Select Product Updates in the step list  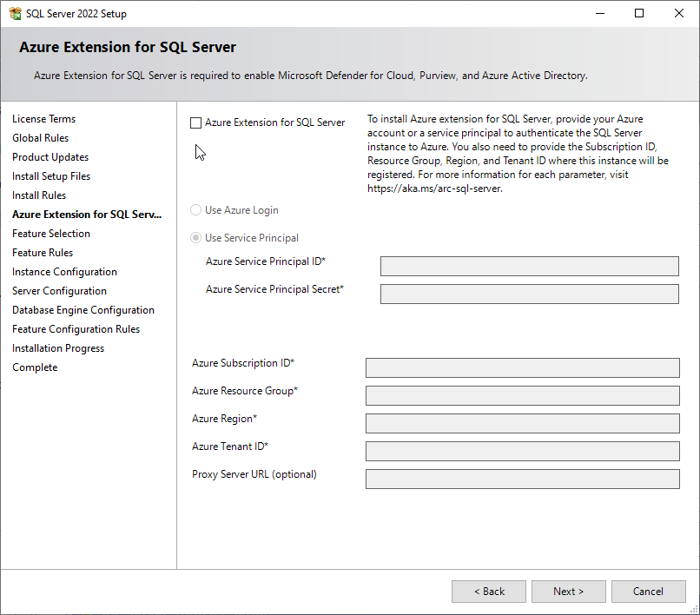[50, 157]
